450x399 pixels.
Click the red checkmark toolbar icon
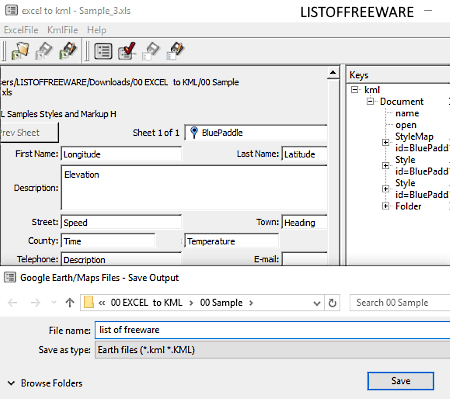[x=127, y=51]
